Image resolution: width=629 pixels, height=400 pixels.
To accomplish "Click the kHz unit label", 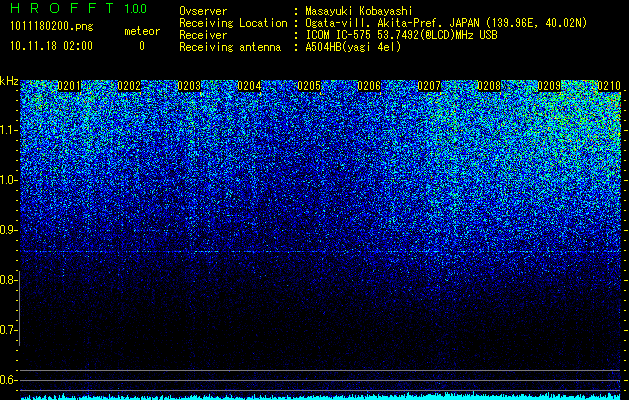I will (9, 81).
